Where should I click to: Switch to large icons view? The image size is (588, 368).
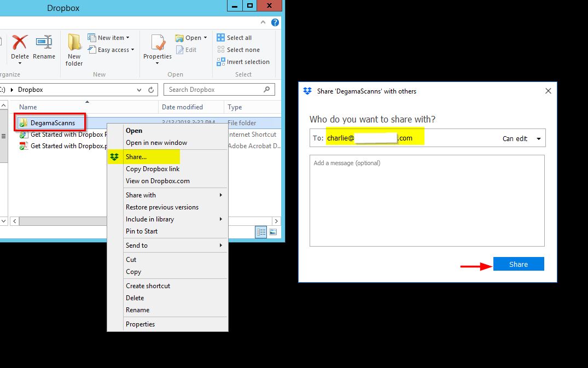click(273, 232)
